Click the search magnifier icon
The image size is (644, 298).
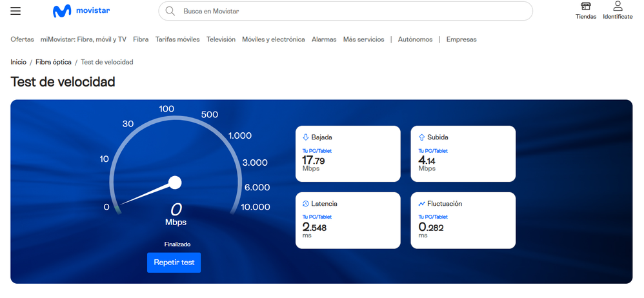click(x=170, y=11)
